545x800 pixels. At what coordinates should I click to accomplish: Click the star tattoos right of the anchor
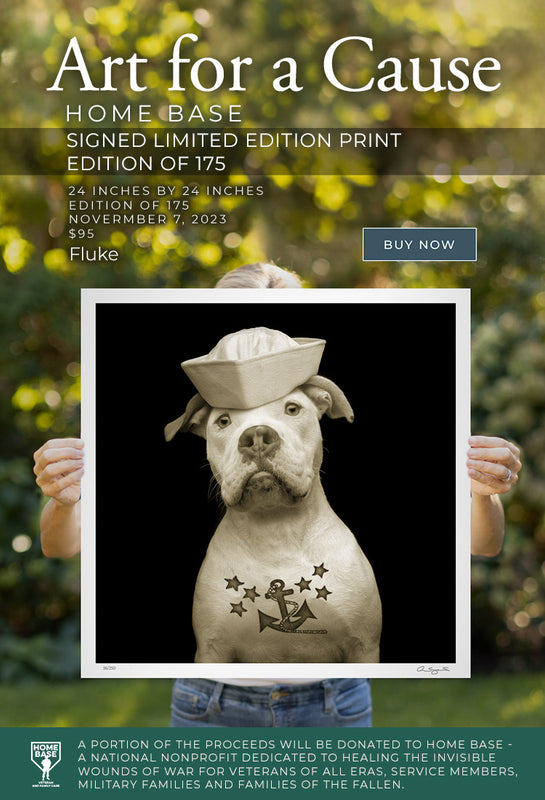point(314,582)
